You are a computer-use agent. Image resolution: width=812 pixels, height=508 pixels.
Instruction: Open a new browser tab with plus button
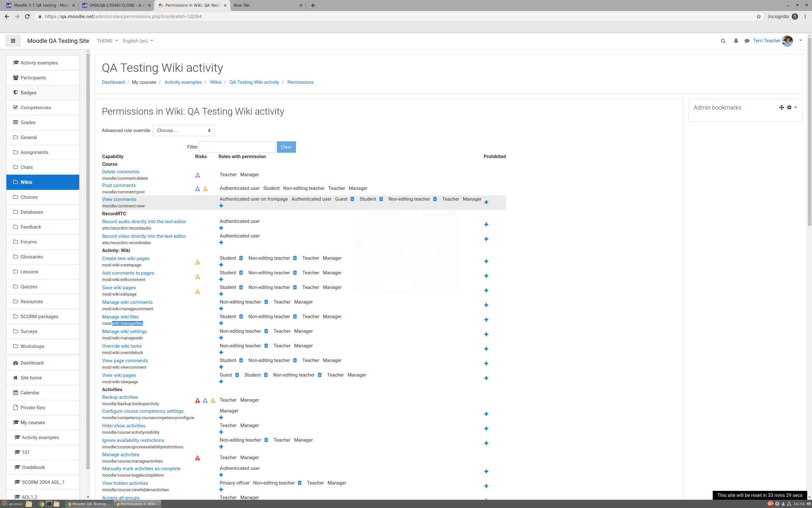click(313, 5)
